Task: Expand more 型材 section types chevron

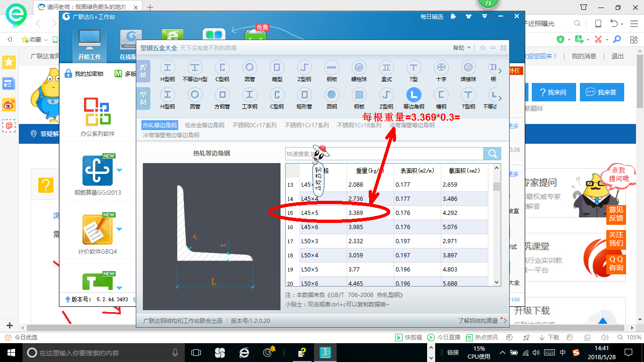Action: click(x=500, y=98)
